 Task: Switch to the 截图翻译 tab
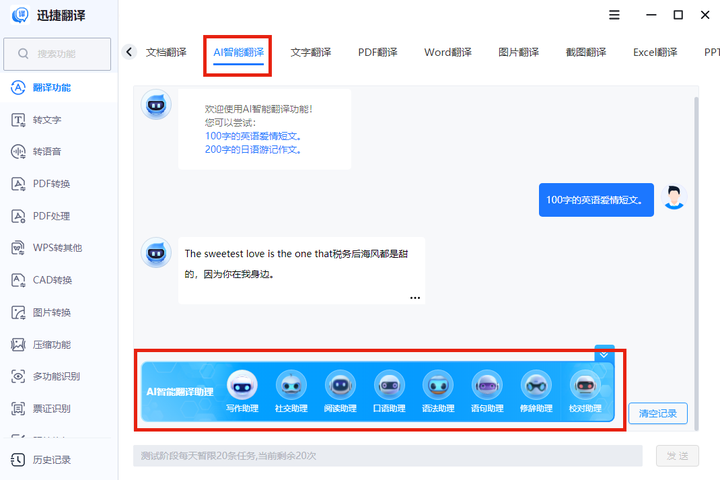(586, 52)
